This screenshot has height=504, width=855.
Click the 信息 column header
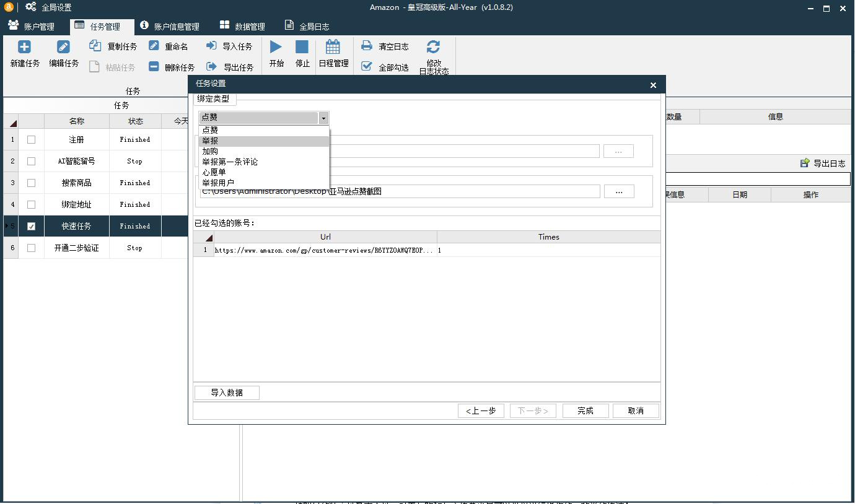point(775,116)
